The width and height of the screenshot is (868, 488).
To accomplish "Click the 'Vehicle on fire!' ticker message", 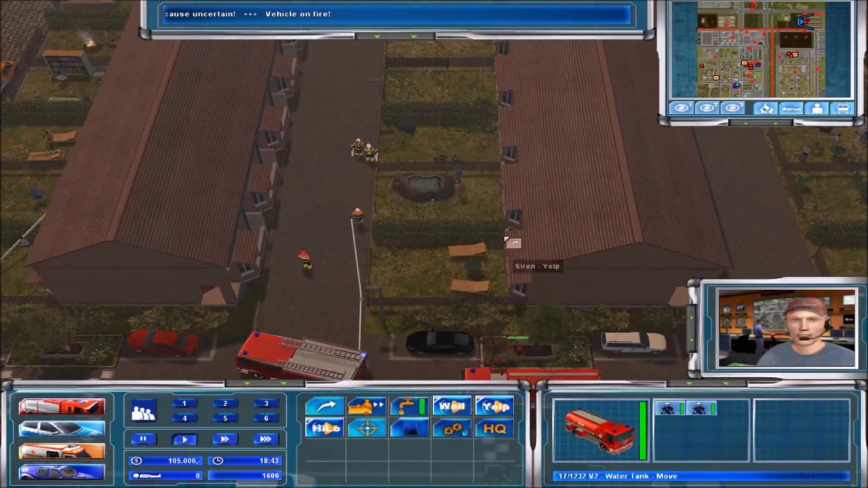I will [298, 14].
